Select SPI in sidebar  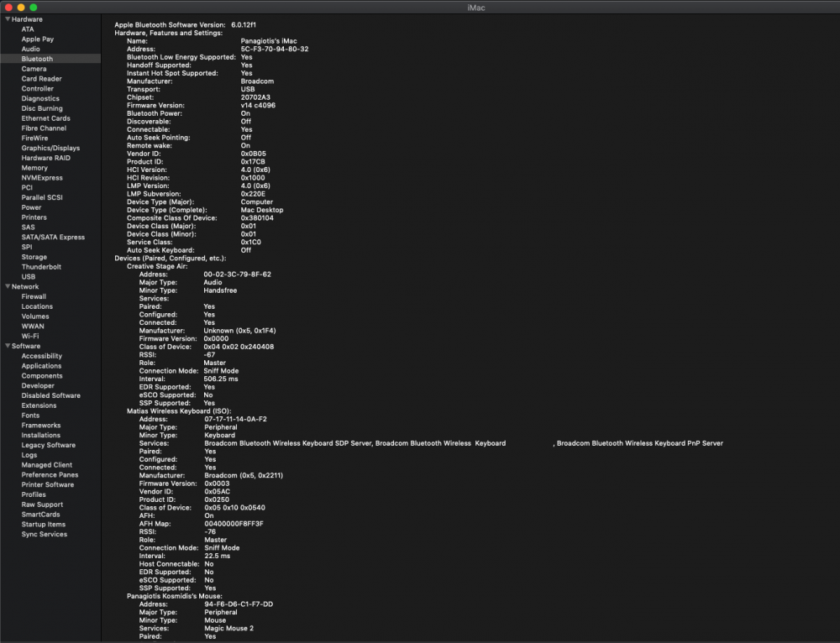click(x=27, y=248)
